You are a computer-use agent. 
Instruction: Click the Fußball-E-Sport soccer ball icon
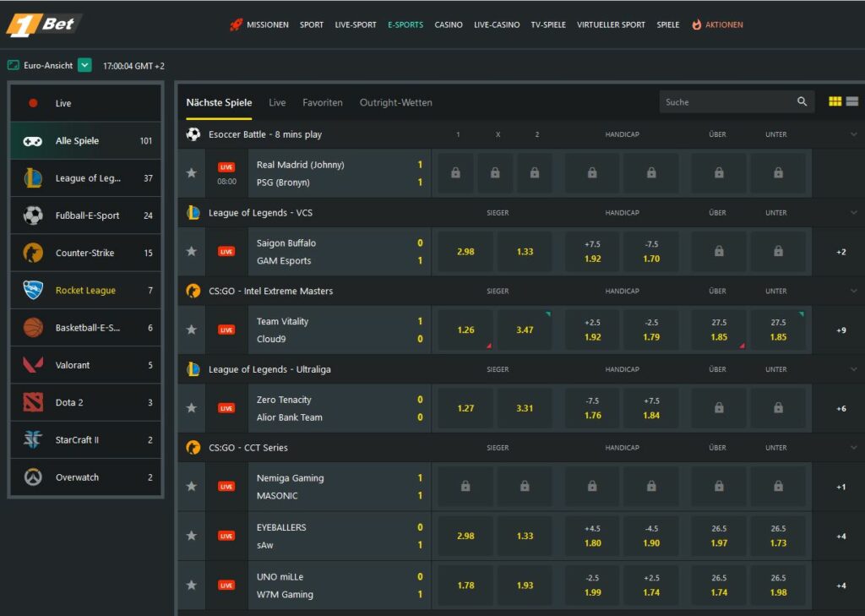[x=33, y=215]
